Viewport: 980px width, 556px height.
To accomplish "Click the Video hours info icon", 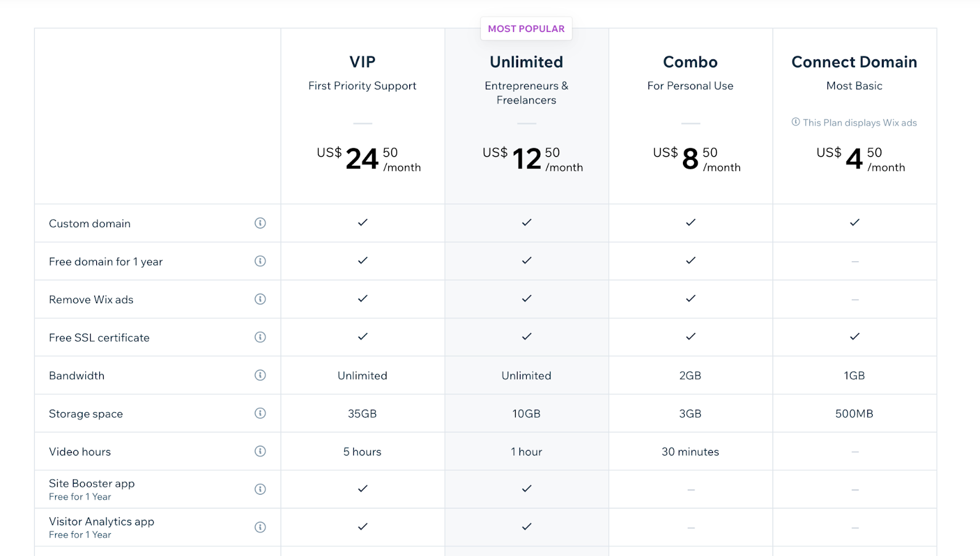I will tap(260, 451).
